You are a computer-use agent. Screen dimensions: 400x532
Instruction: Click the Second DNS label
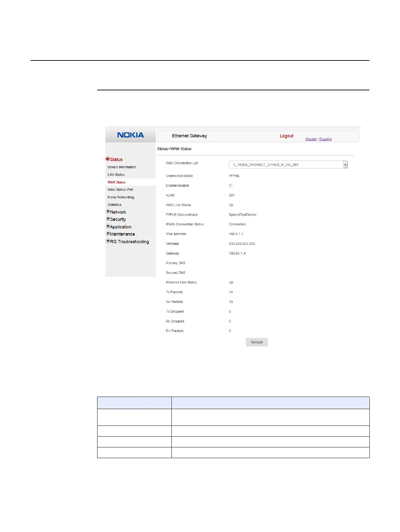click(x=175, y=273)
